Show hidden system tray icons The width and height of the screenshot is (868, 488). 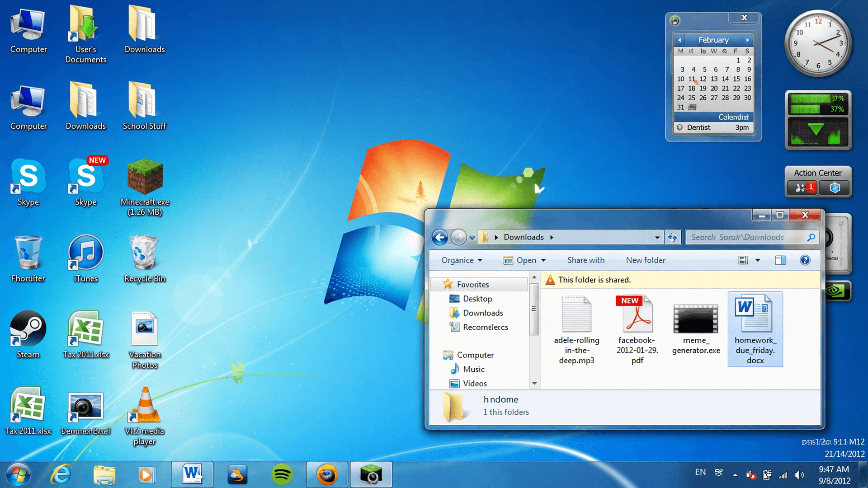coord(735,475)
